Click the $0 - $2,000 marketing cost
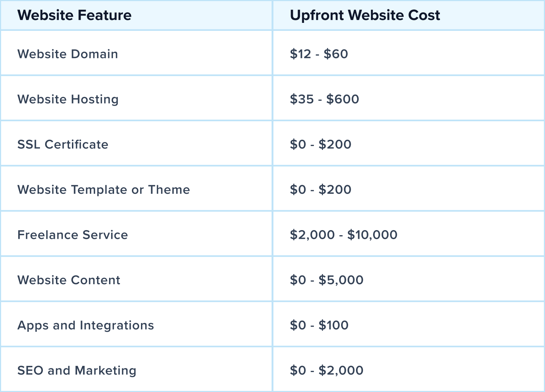545x392 pixels. click(327, 370)
